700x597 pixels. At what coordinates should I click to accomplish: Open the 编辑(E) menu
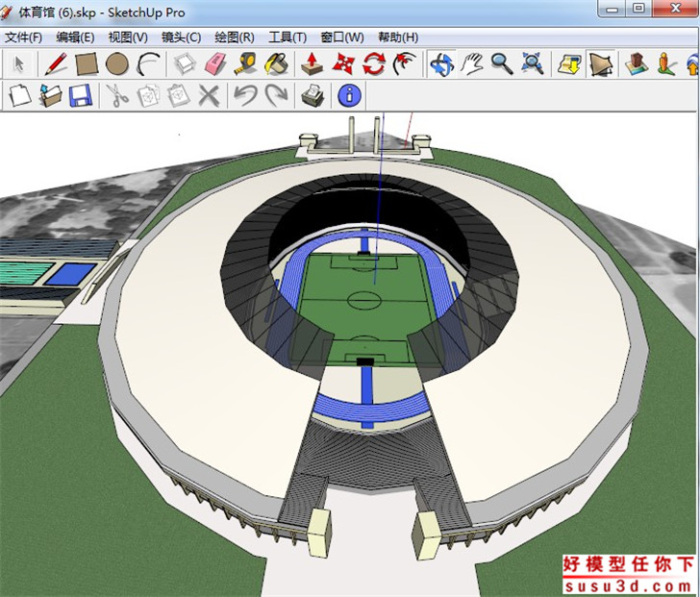point(75,37)
